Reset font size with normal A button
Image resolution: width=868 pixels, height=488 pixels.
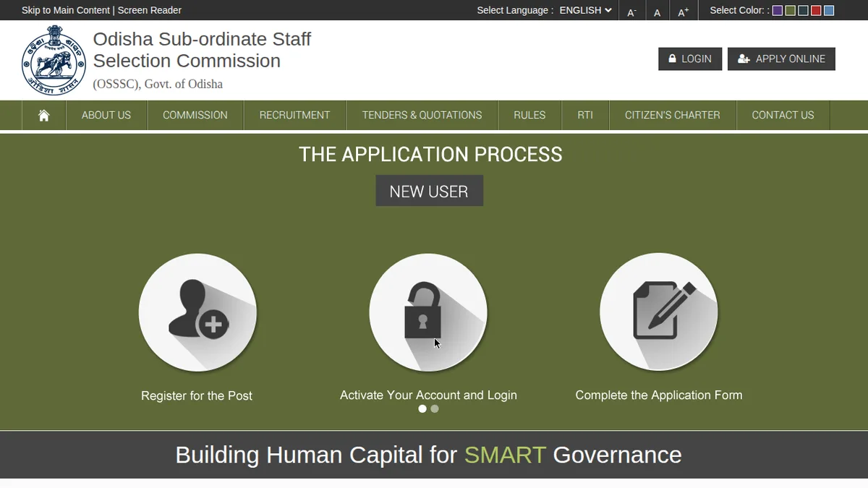click(657, 12)
